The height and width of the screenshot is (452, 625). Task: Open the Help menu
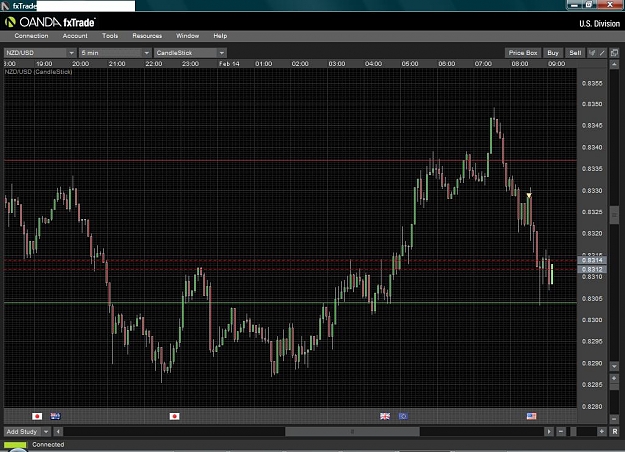pyautogui.click(x=220, y=36)
